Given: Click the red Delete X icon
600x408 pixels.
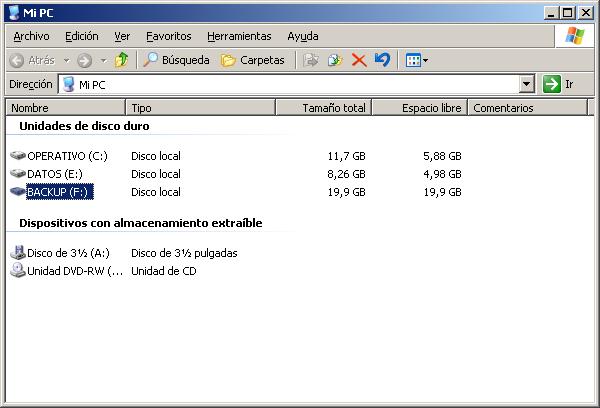Looking at the screenshot, I should pyautogui.click(x=358, y=60).
